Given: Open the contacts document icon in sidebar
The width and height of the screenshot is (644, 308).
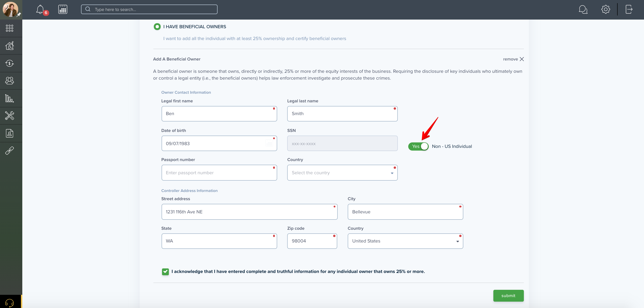Looking at the screenshot, I should (x=10, y=133).
